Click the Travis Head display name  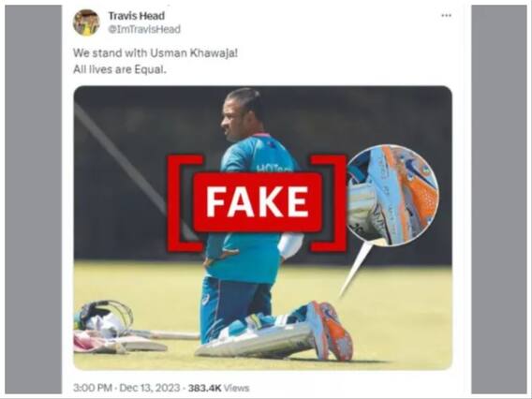137,16
